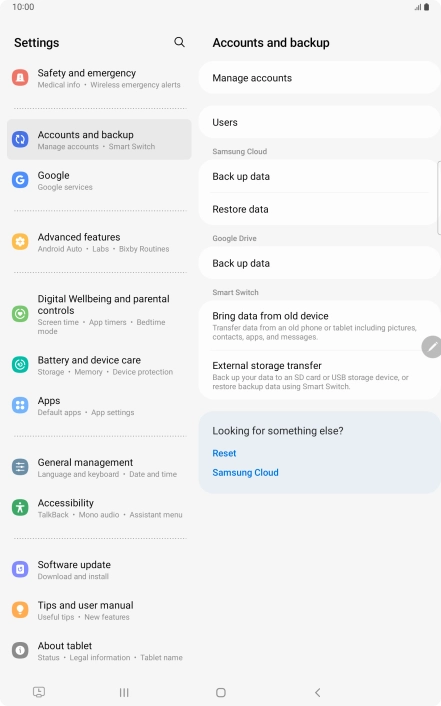Tap the Software update icon
The height and width of the screenshot is (706, 441).
coord(20,570)
